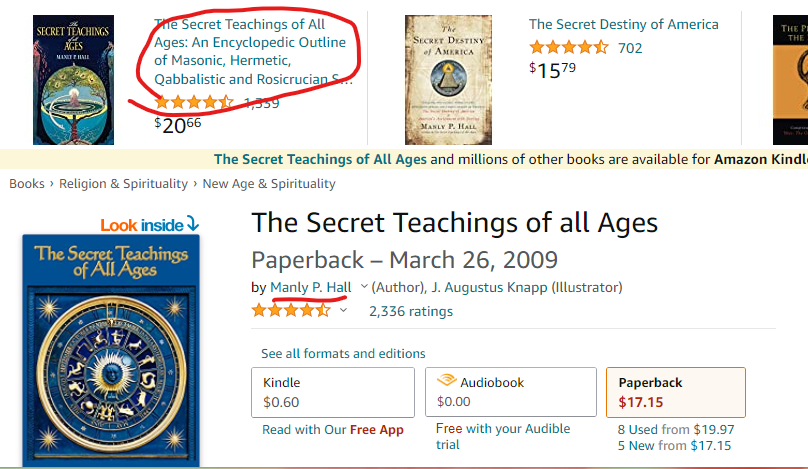The image size is (808, 469).
Task: Select the Paperback $17.15 format option
Action: pos(676,392)
